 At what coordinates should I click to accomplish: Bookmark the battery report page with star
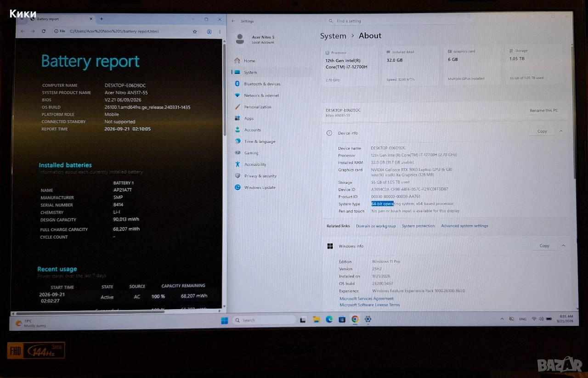point(195,32)
